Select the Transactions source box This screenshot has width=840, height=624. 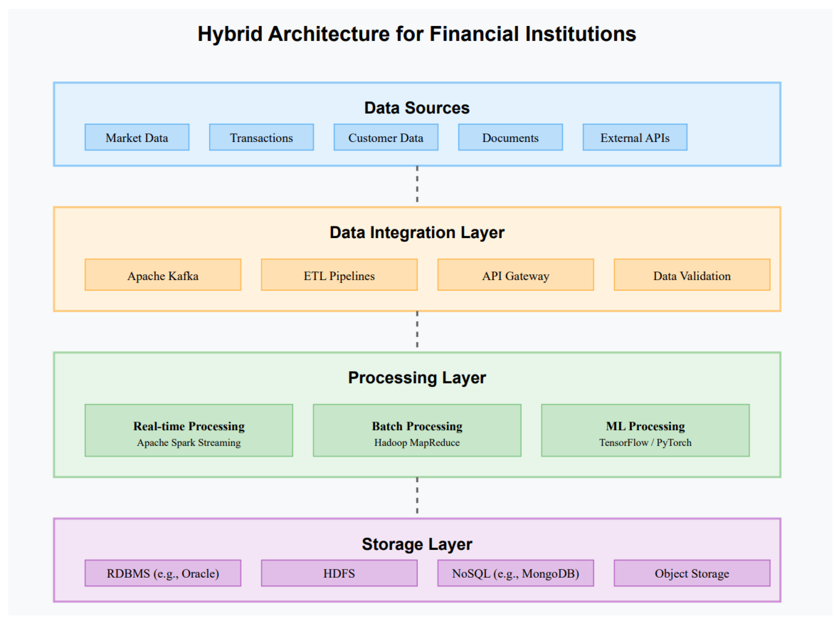tap(261, 138)
